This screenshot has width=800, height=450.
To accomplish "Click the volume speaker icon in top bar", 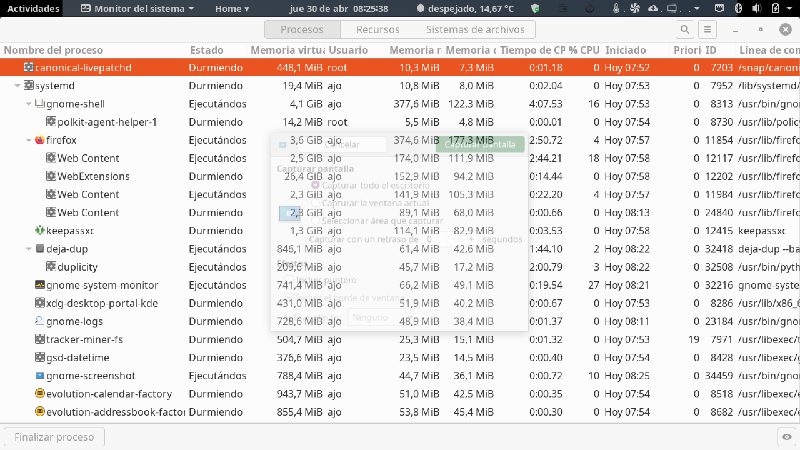I will coord(757,8).
